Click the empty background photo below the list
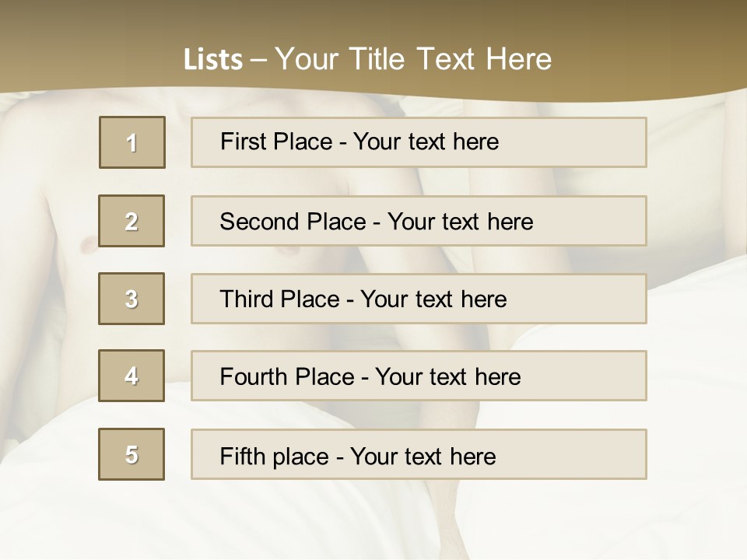Viewport: 747px width, 560px height. click(373, 521)
